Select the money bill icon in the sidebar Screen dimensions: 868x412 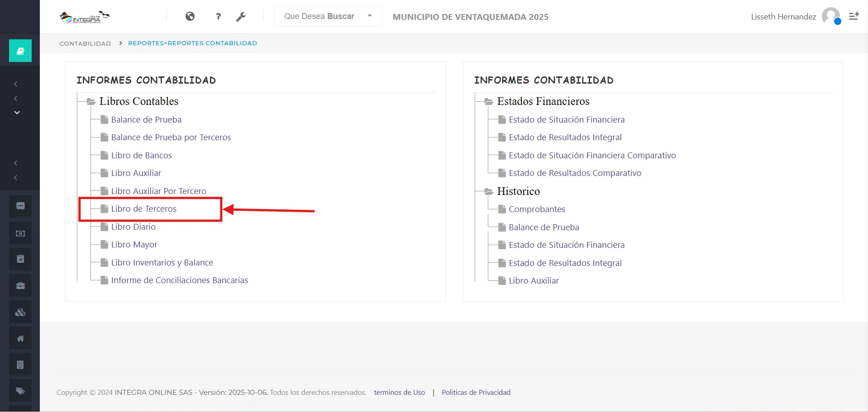20,233
